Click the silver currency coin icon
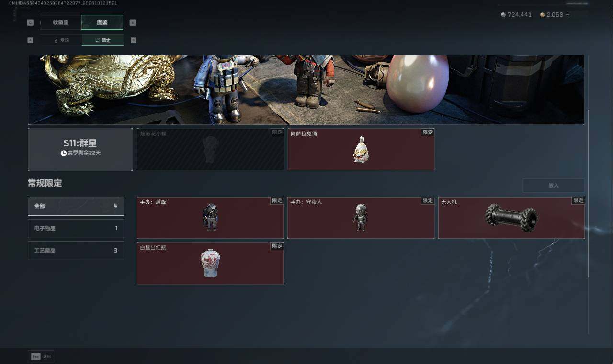613x364 pixels. click(503, 15)
